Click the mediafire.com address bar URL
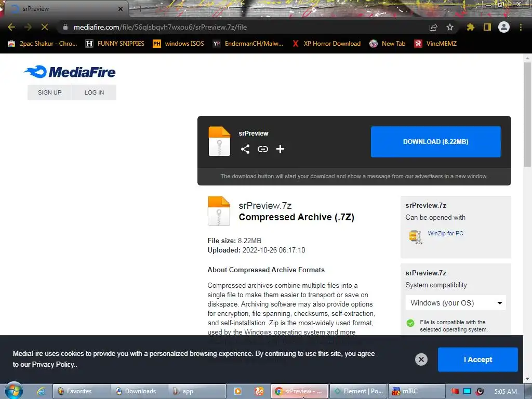The width and height of the screenshot is (532, 399). point(160,27)
